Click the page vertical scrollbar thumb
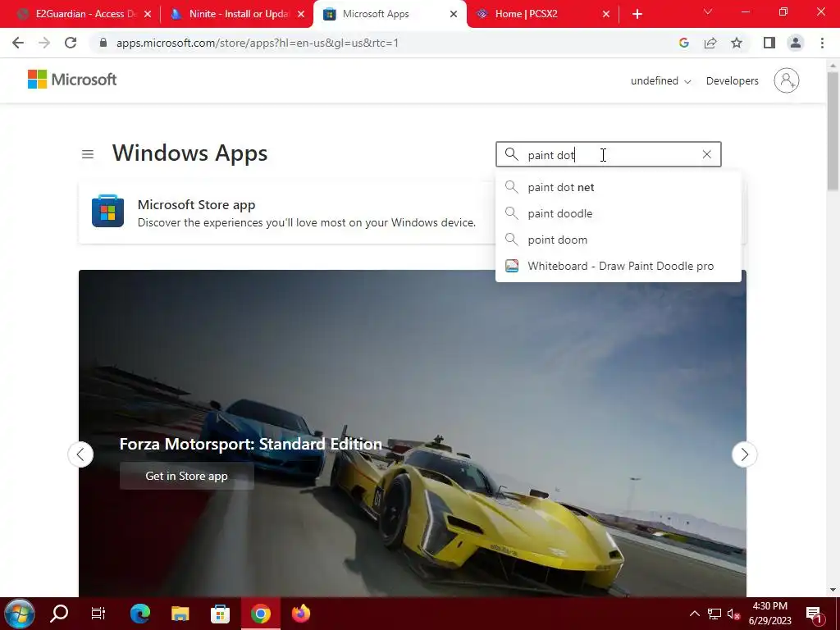Image resolution: width=840 pixels, height=630 pixels. point(833,130)
